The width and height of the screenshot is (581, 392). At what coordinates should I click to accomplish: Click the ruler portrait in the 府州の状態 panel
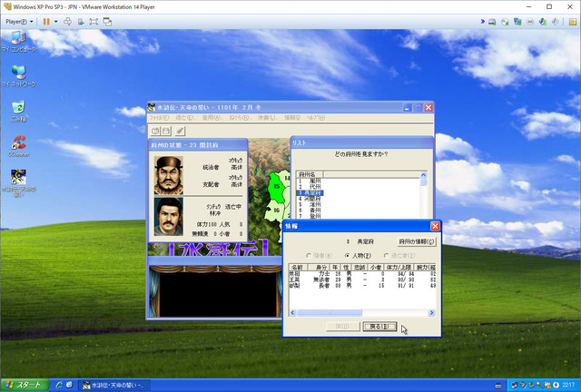pyautogui.click(x=169, y=175)
